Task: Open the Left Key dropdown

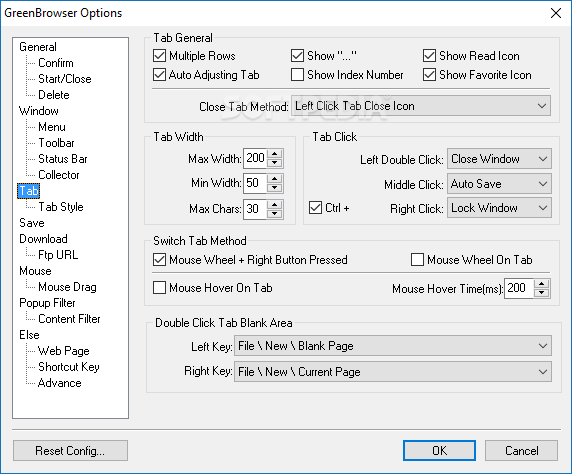Action: coord(393,346)
